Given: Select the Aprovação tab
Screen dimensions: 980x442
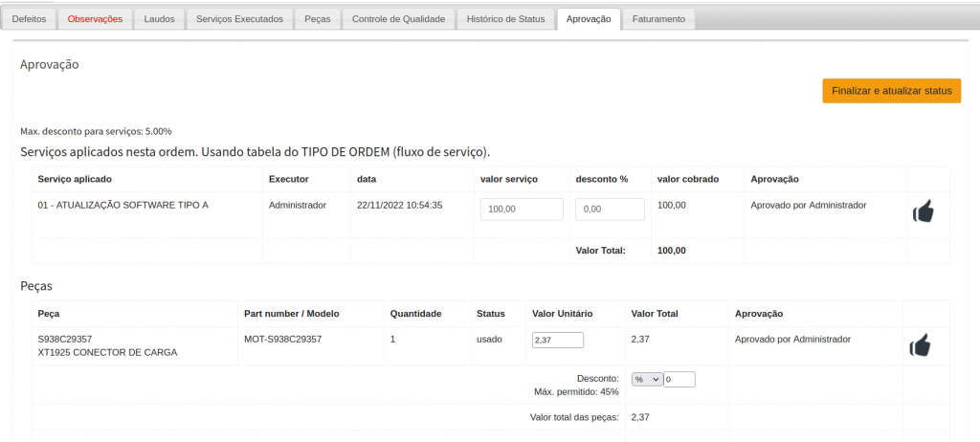Looking at the screenshot, I should [x=589, y=19].
